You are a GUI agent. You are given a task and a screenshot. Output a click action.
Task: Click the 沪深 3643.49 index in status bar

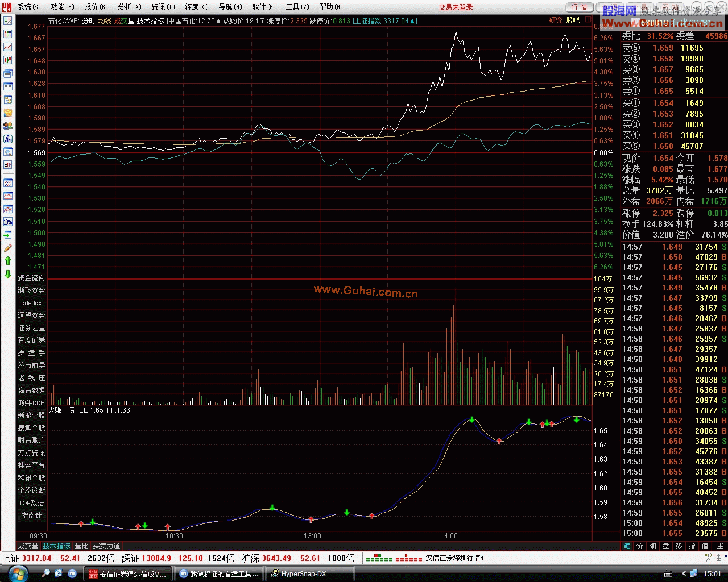click(x=266, y=559)
